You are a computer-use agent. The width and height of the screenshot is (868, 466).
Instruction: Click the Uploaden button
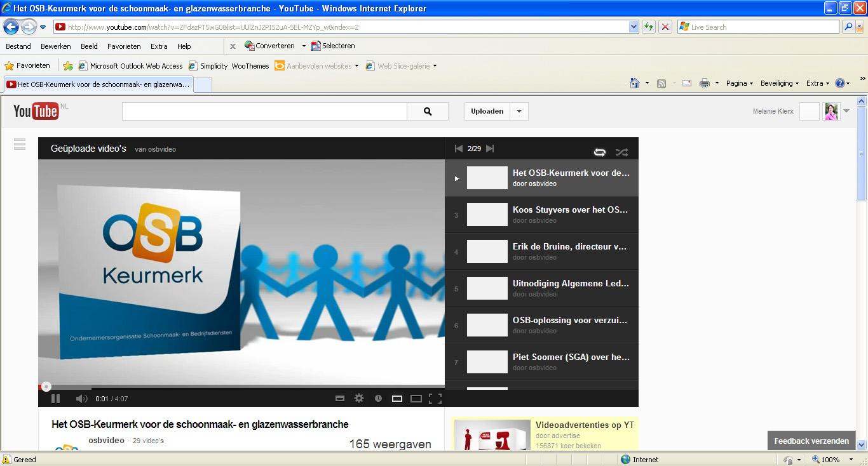click(x=487, y=111)
